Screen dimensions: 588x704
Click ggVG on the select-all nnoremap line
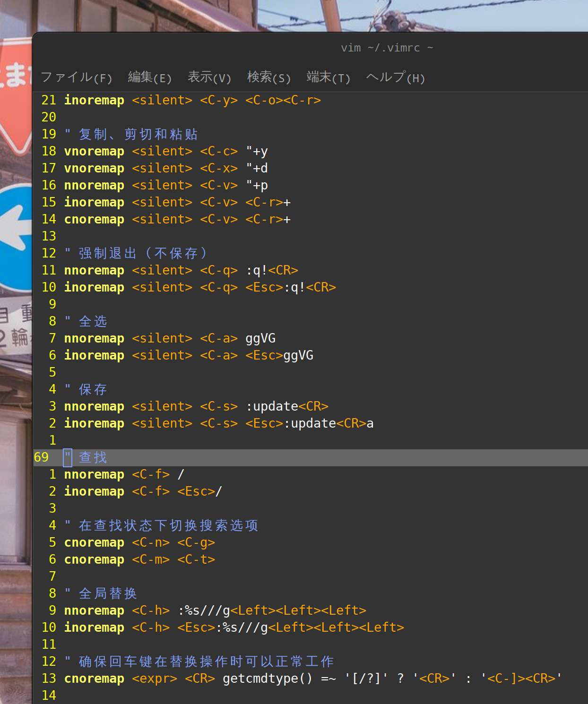tap(260, 338)
